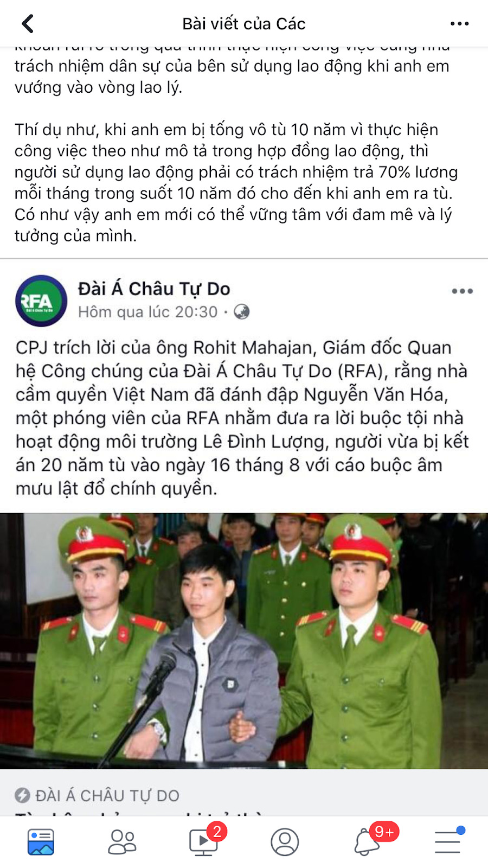Image resolution: width=488 pixels, height=868 pixels.
Task: Open the three-dot menu in the header
Action: point(459,24)
